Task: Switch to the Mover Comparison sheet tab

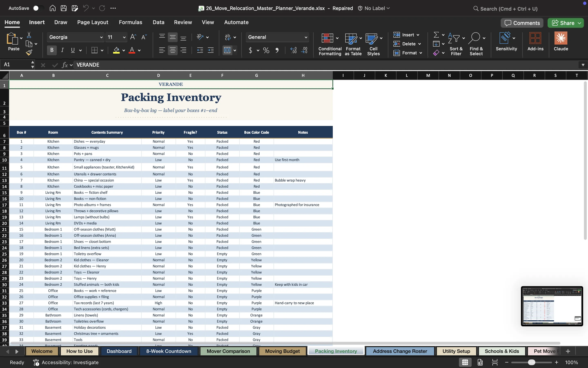Action: point(228,351)
